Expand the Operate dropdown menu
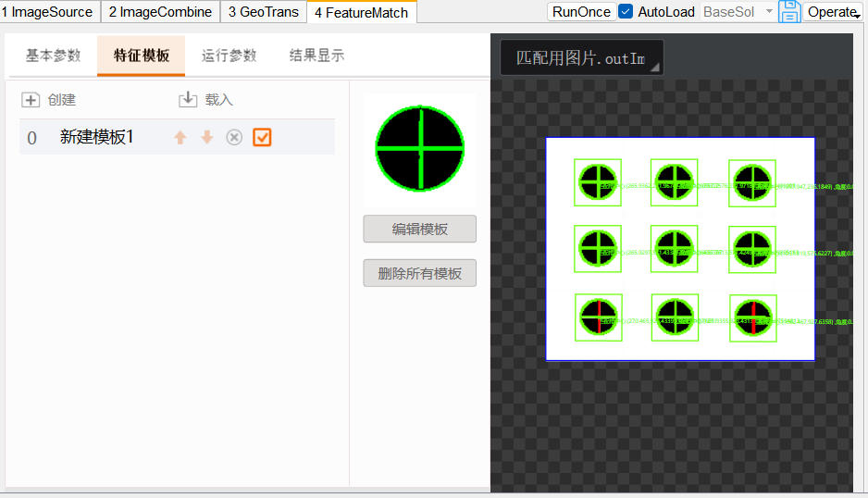The width and height of the screenshot is (868, 498). click(x=833, y=12)
